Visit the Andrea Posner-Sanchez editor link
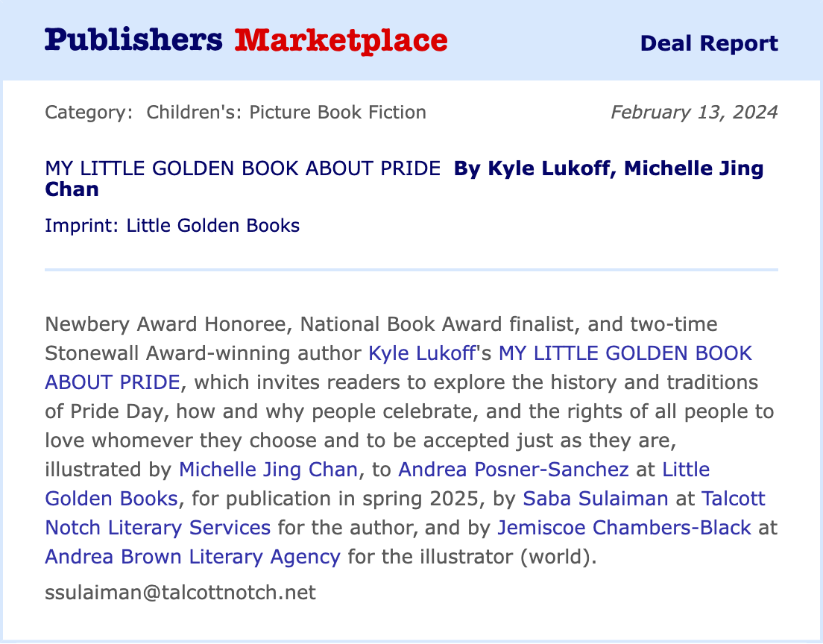This screenshot has height=644, width=823. (x=514, y=470)
